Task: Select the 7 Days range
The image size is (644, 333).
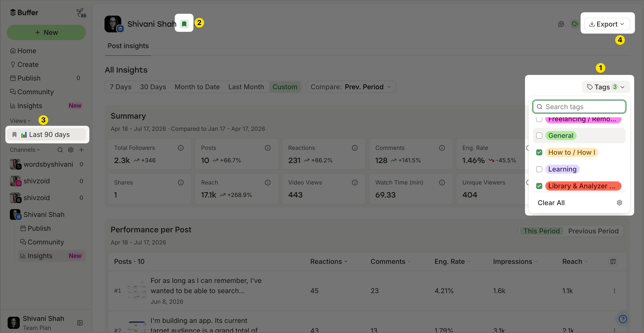Action: coord(120,87)
